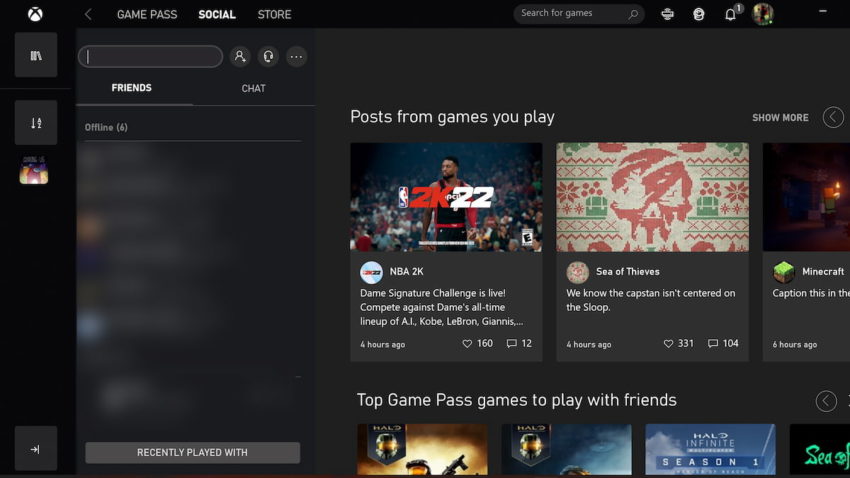Screen dimensions: 850x478
Task: Click the Search for games field
Action: click(579, 14)
